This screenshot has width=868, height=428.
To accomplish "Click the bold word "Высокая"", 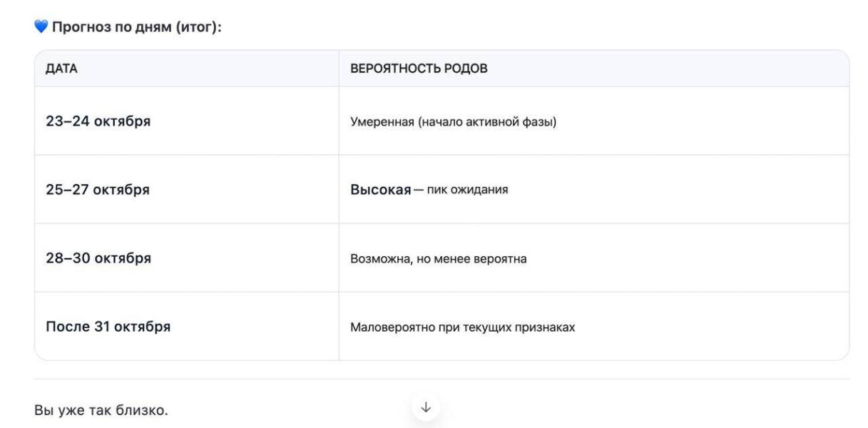I will [380, 190].
